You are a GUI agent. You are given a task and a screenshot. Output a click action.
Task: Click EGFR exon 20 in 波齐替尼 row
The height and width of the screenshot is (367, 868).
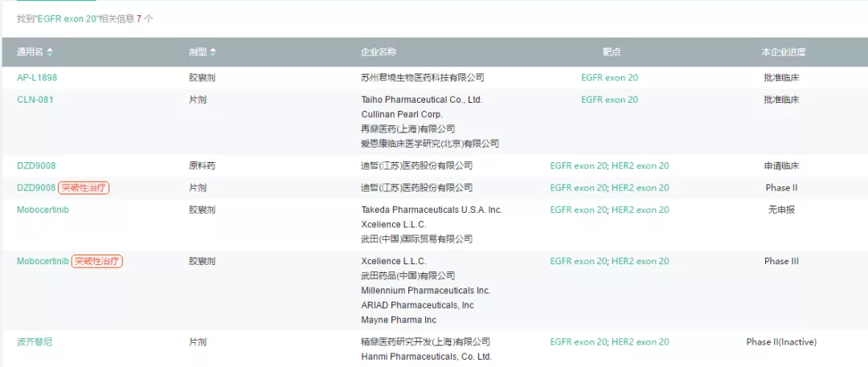579,341
